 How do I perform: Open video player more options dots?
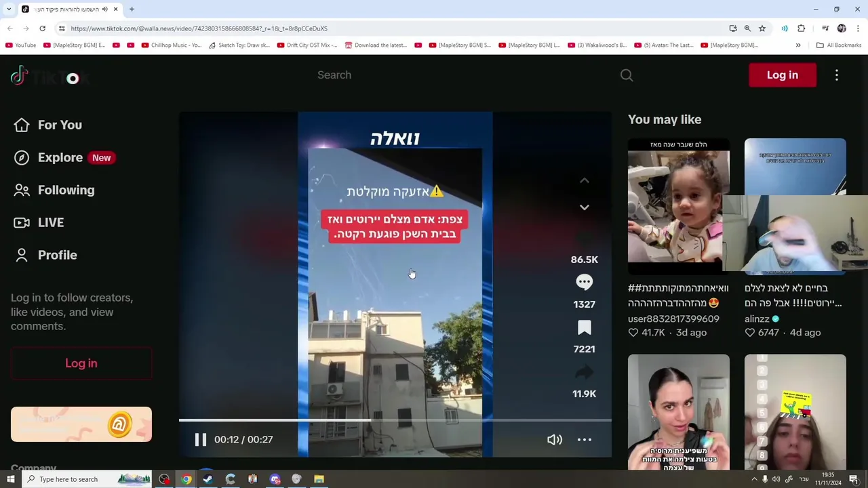(584, 440)
